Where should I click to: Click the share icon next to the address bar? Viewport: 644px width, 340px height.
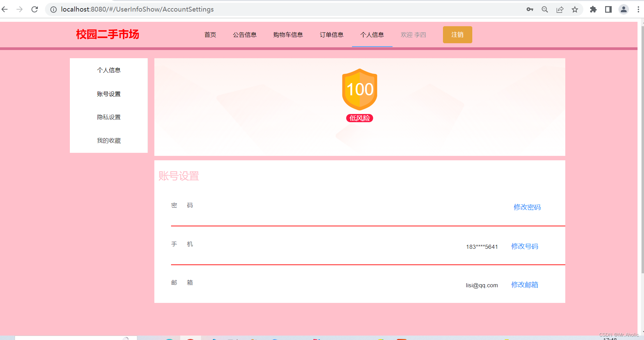point(560,9)
